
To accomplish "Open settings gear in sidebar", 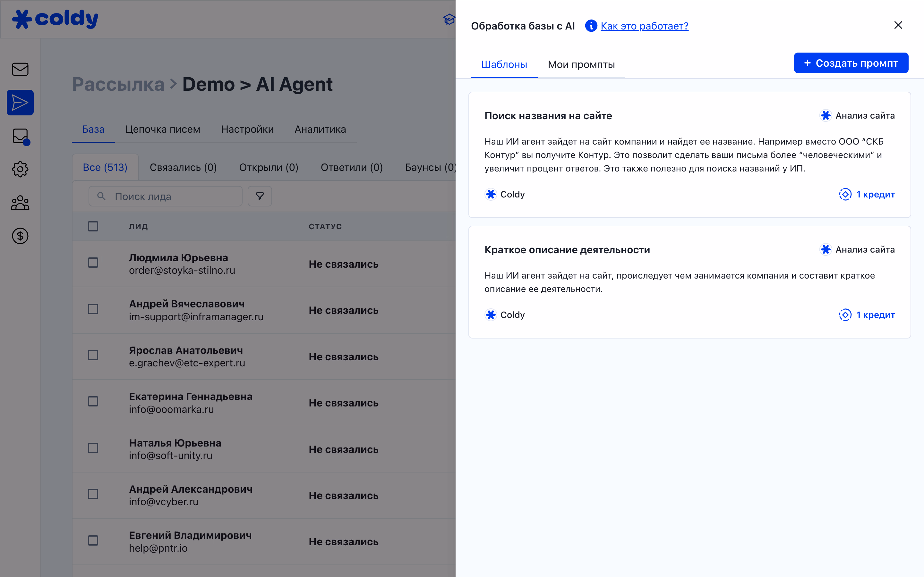I will coord(20,169).
